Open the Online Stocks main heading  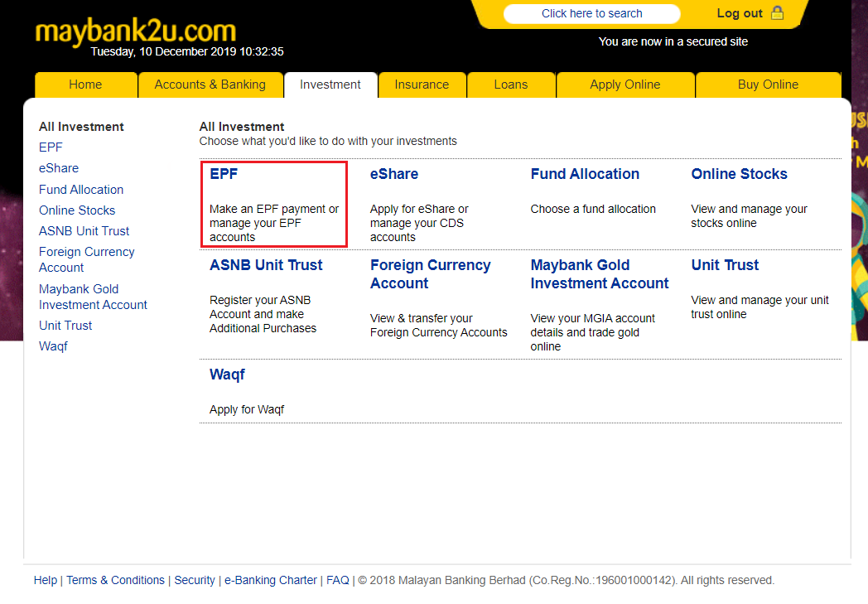pyautogui.click(x=739, y=174)
